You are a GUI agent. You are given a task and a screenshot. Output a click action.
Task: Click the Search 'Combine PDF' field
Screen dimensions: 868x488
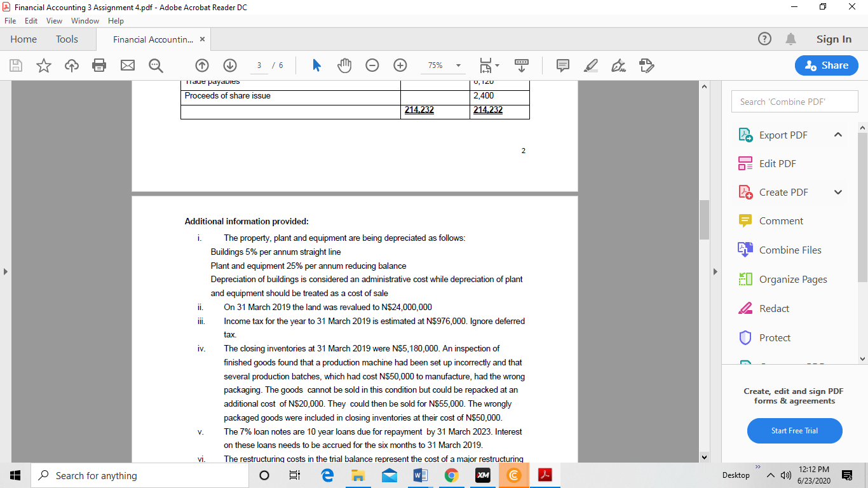[794, 101]
